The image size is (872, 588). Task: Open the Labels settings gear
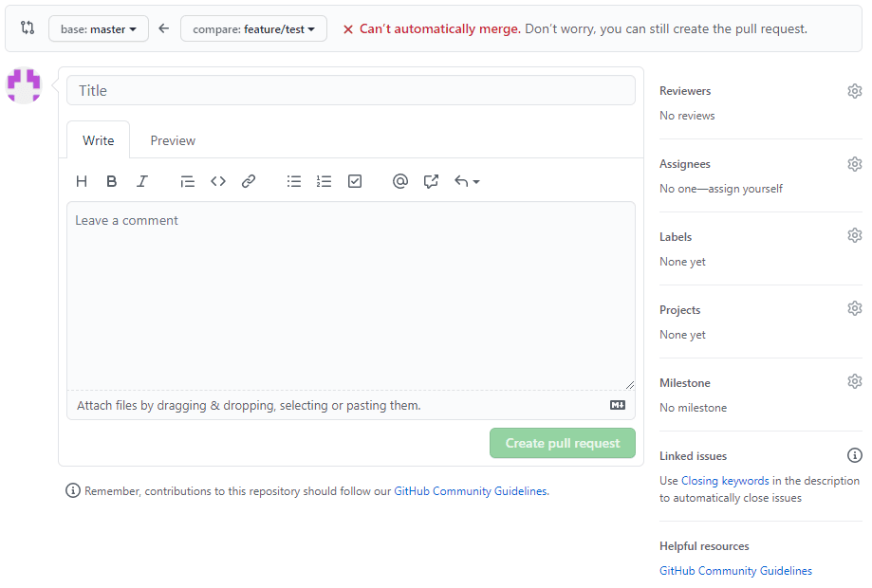tap(854, 234)
